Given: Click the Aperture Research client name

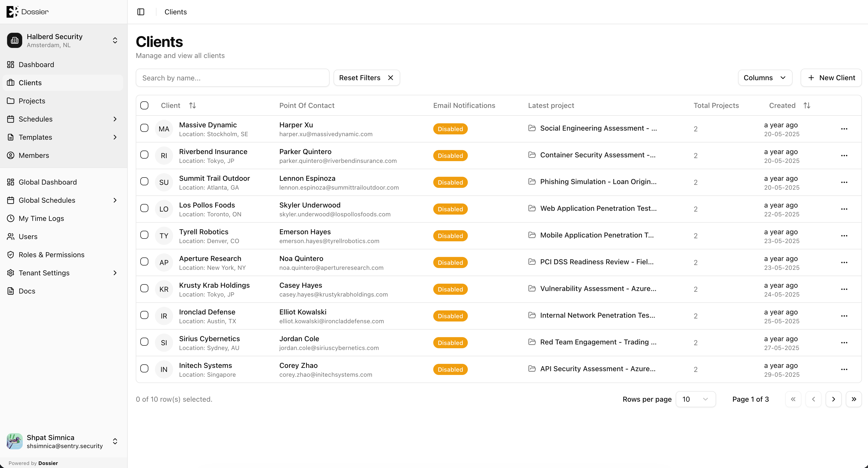Looking at the screenshot, I should pyautogui.click(x=210, y=258).
